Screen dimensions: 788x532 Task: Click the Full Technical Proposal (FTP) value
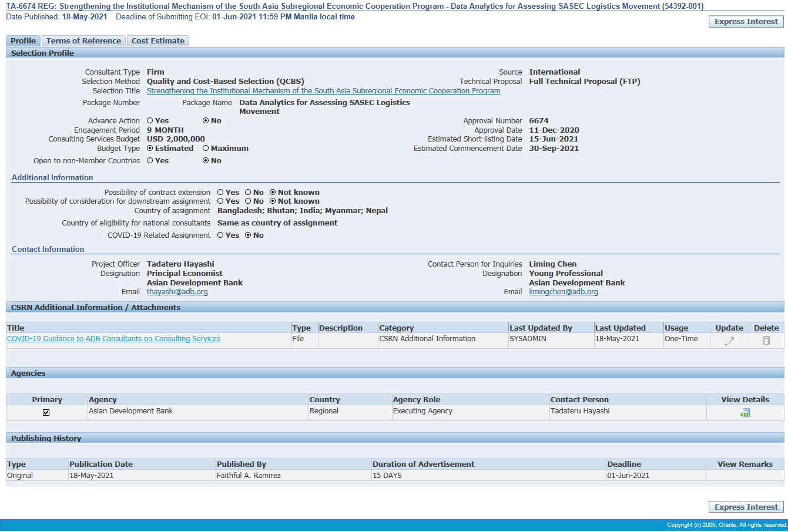(585, 82)
